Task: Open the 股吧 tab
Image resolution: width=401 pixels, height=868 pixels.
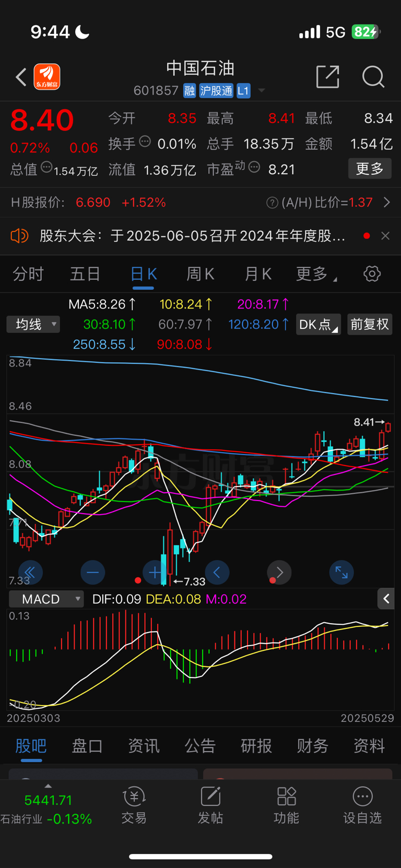Action: pyautogui.click(x=31, y=746)
